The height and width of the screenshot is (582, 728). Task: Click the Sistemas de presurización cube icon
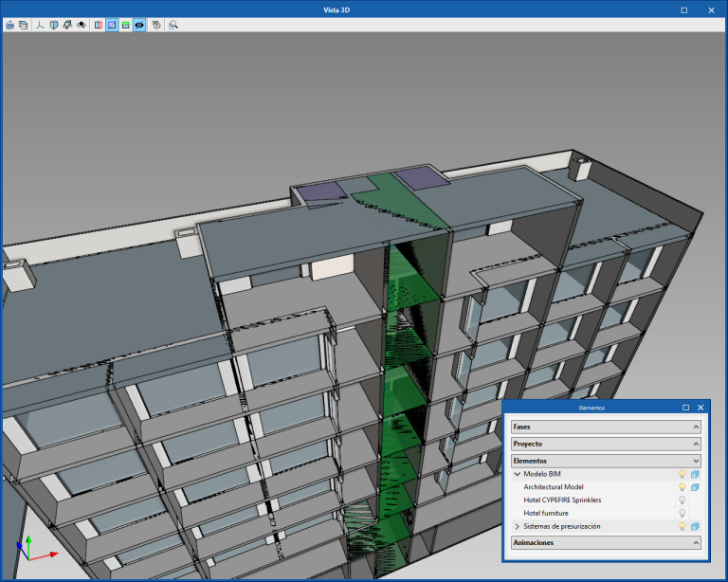pyautogui.click(x=694, y=526)
